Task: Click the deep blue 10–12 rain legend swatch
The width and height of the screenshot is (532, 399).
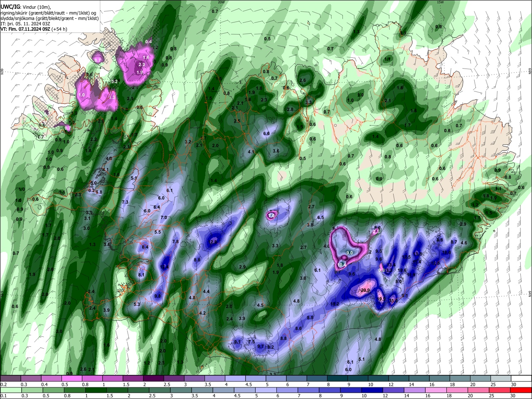Action: tap(372, 390)
